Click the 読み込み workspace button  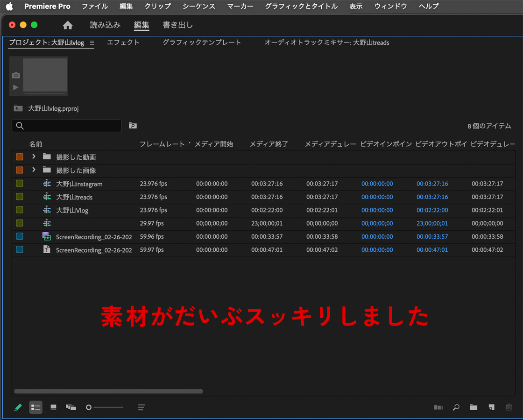click(x=105, y=25)
